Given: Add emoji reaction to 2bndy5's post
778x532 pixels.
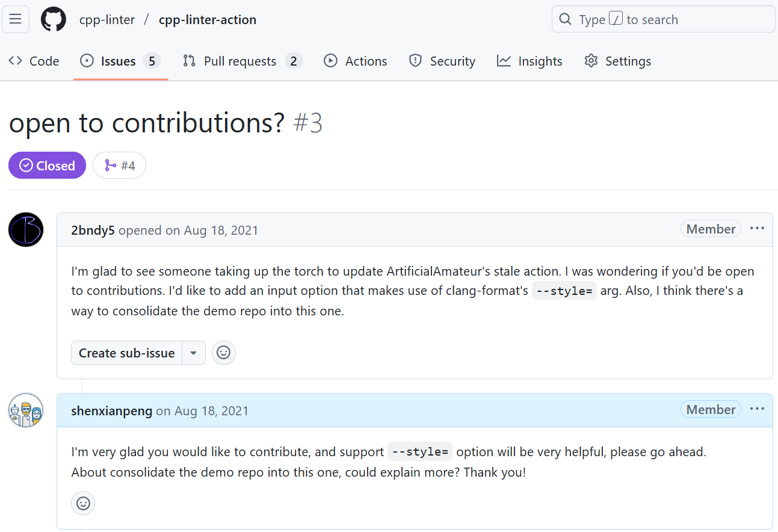Looking at the screenshot, I should pyautogui.click(x=223, y=353).
